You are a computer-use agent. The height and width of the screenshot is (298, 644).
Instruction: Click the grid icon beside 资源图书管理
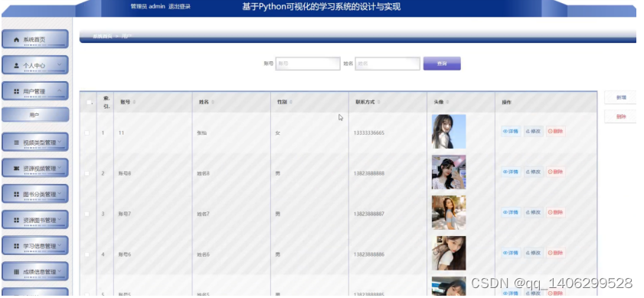coord(16,221)
